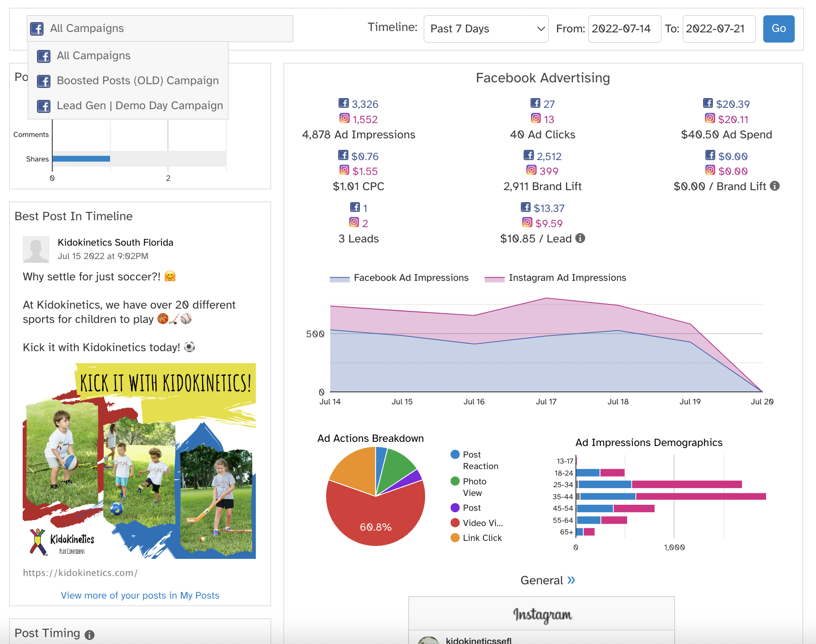Edit the To date field 2022-07-21
Image resolution: width=816 pixels, height=644 pixels.
tap(719, 29)
